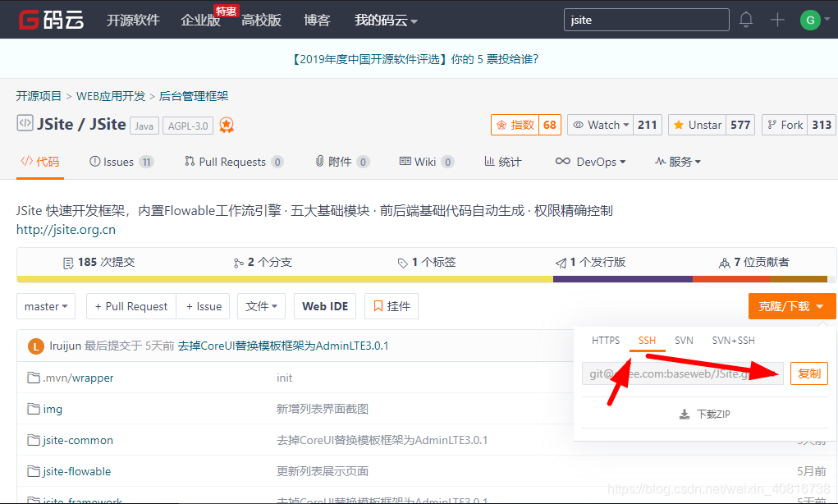Open the latest commit message 去掉CoreUI替换模板框架为AdminLTE3.0.1 beside lruijun

pyautogui.click(x=282, y=346)
